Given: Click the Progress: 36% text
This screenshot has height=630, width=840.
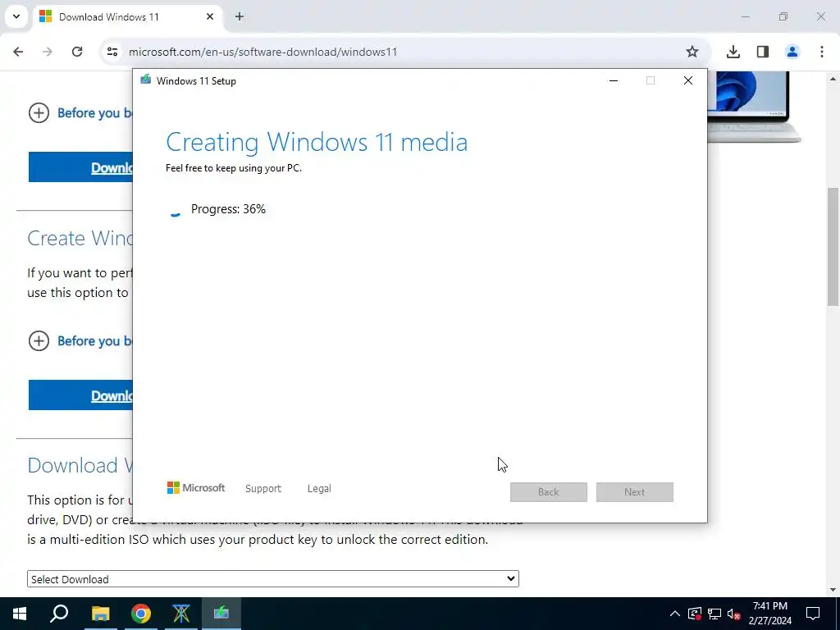Looking at the screenshot, I should [228, 209].
